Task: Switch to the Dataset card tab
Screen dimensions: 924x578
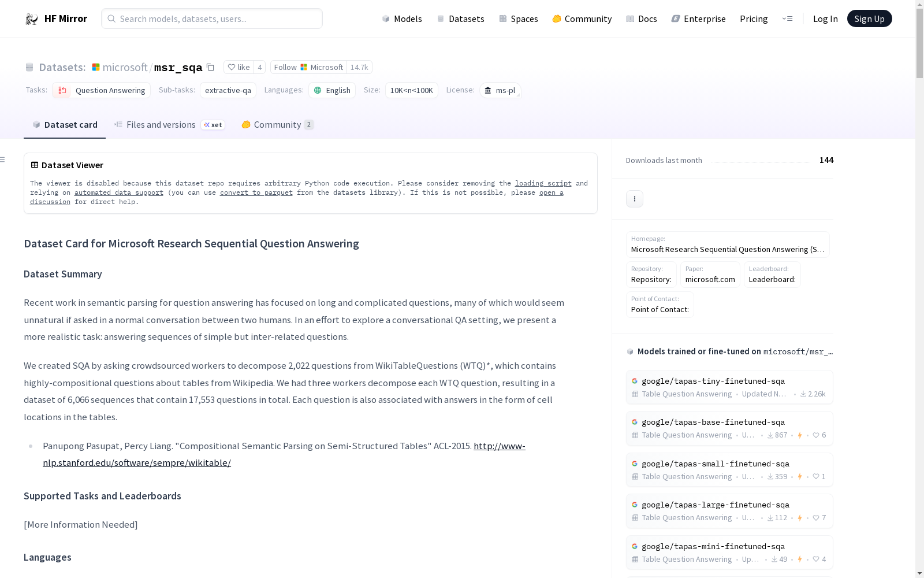Action: [x=65, y=125]
